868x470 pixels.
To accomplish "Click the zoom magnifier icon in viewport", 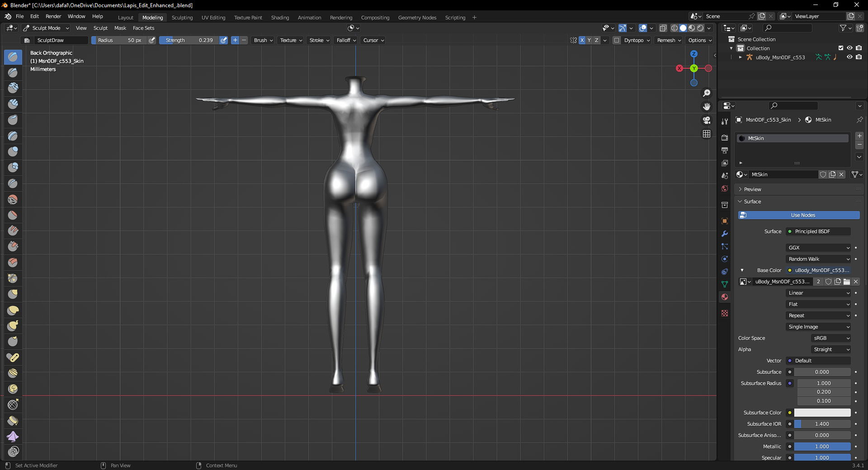I will click(707, 93).
